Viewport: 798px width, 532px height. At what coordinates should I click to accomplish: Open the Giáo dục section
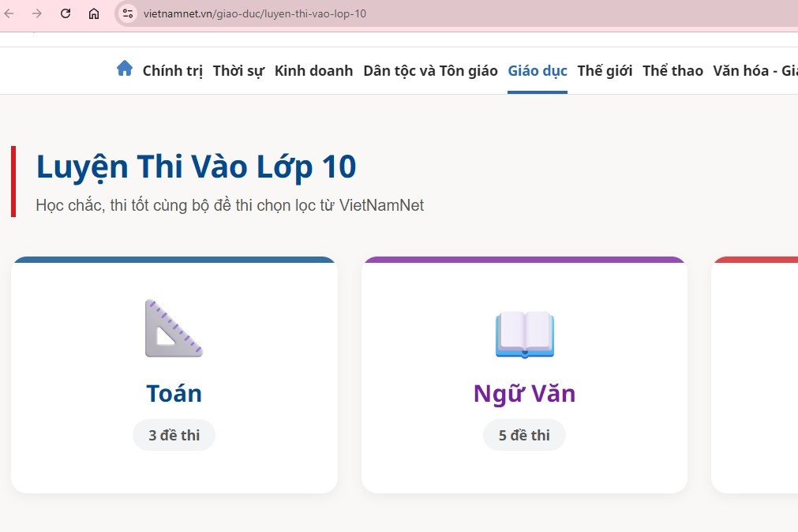[x=537, y=70]
